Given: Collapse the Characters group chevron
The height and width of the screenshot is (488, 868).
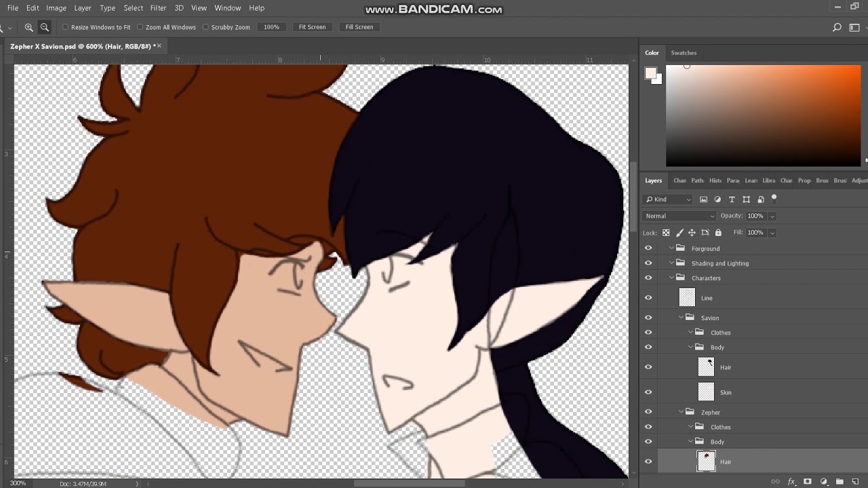Looking at the screenshot, I should tap(671, 278).
